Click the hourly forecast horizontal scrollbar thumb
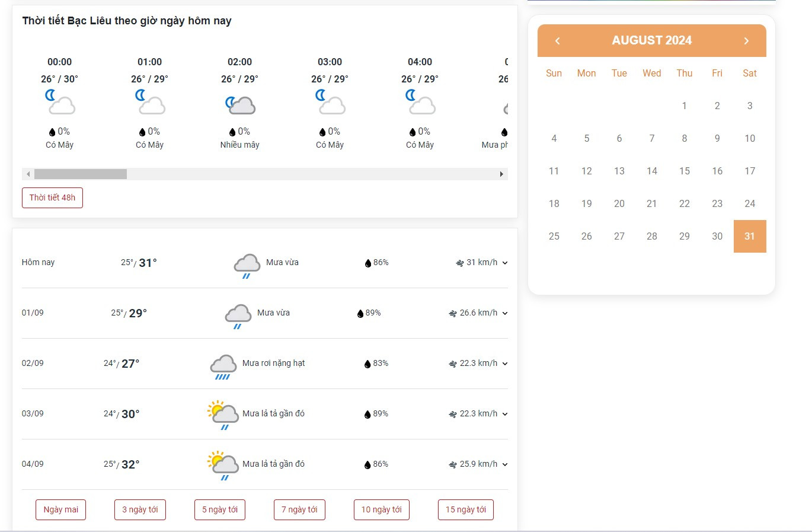The width and height of the screenshot is (812, 532). tap(81, 174)
